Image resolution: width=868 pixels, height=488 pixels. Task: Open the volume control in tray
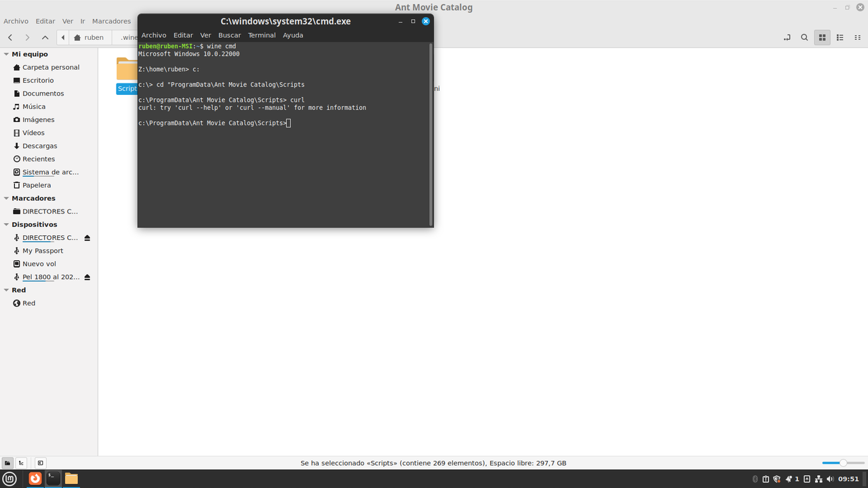[830, 479]
